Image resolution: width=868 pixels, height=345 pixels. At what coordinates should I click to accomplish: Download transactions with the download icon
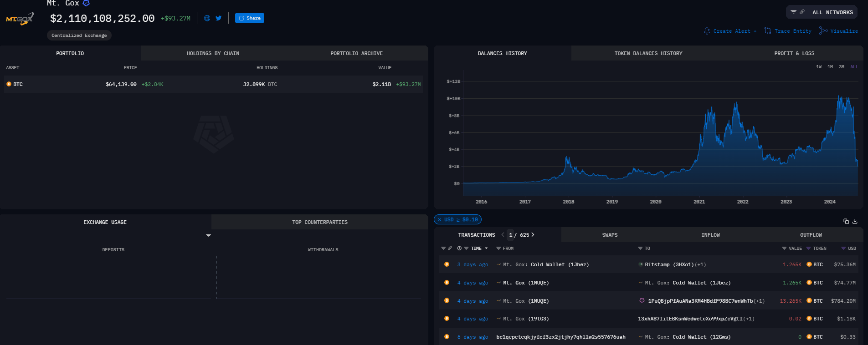point(855,221)
